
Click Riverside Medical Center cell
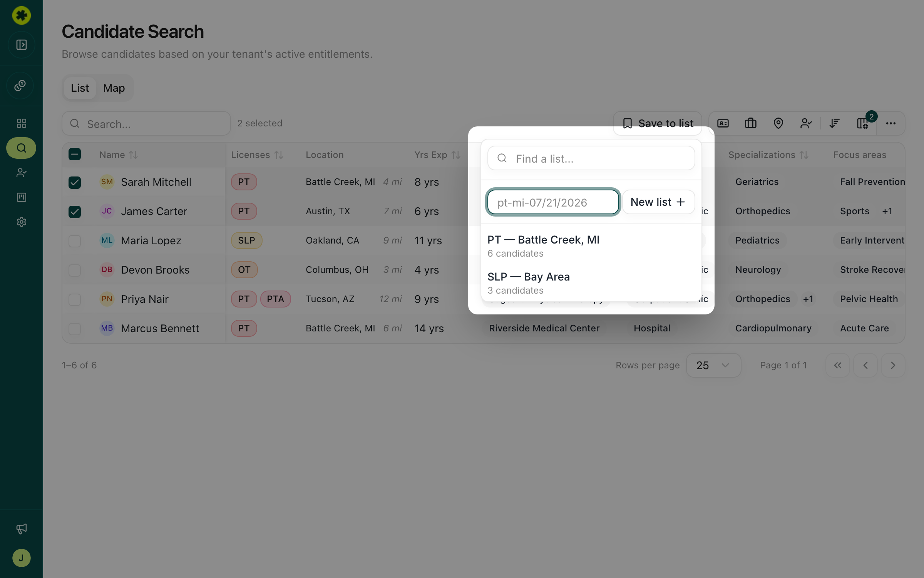tap(544, 328)
